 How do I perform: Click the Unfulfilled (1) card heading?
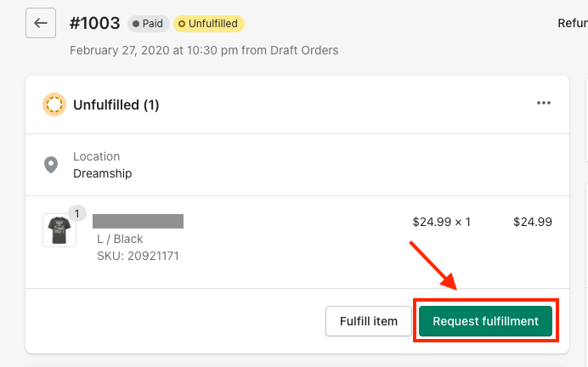[116, 105]
